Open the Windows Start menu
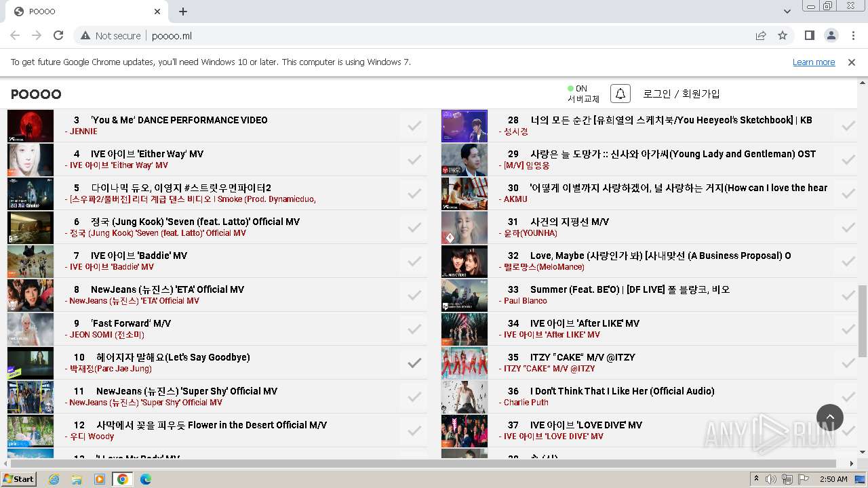This screenshot has height=488, width=868. [x=19, y=479]
